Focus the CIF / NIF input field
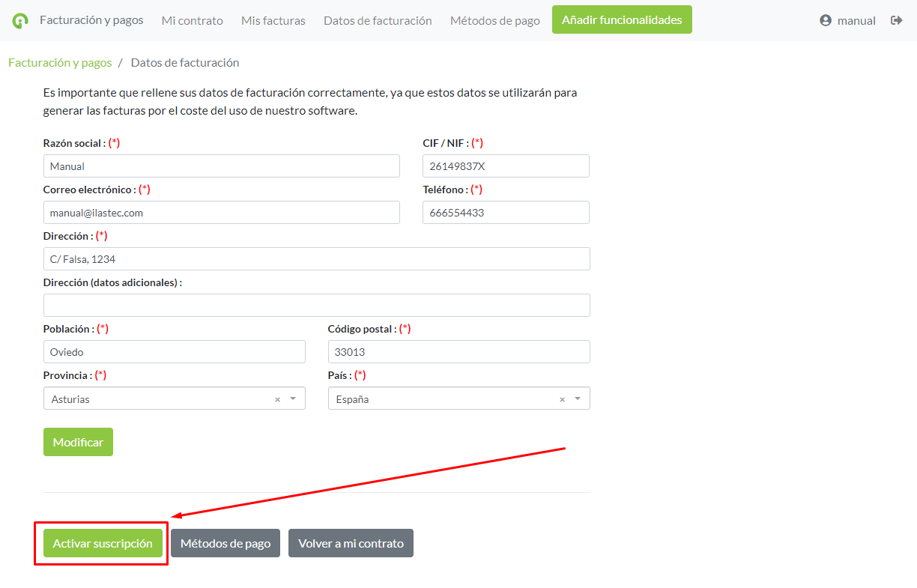This screenshot has height=588, width=917. point(506,166)
